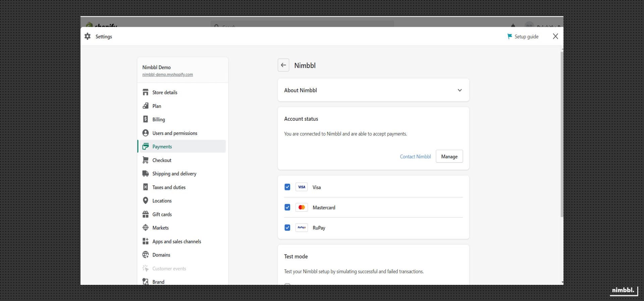Image resolution: width=644 pixels, height=301 pixels.
Task: Click the Manage button
Action: tap(449, 156)
